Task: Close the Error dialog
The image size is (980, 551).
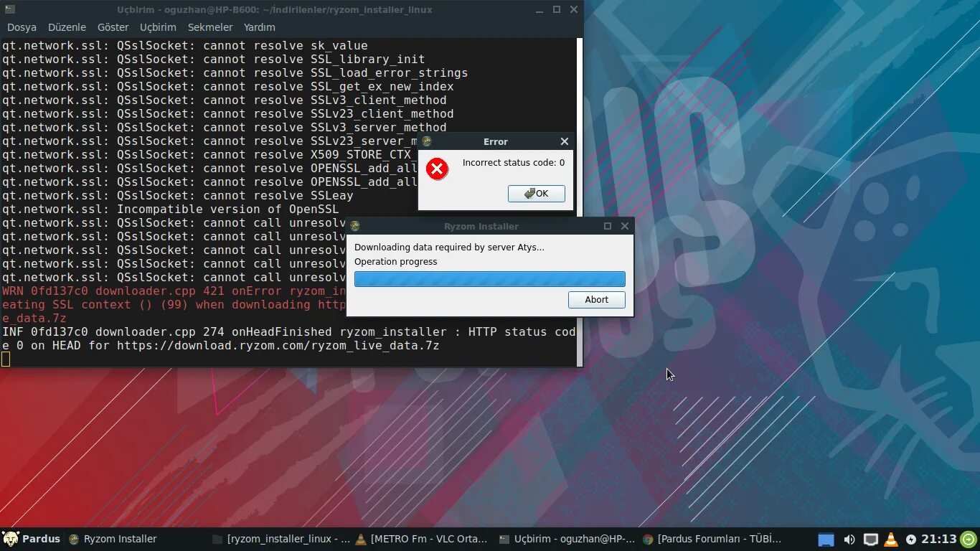Action: (x=565, y=141)
